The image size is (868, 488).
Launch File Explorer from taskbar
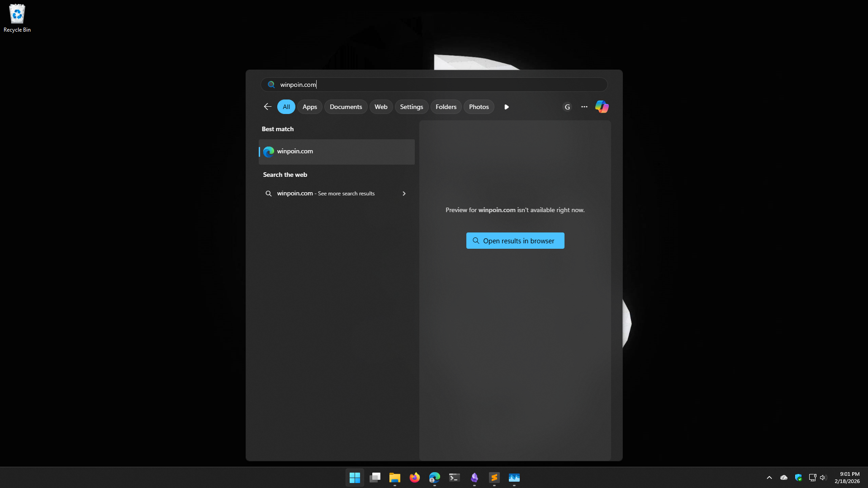(394, 478)
